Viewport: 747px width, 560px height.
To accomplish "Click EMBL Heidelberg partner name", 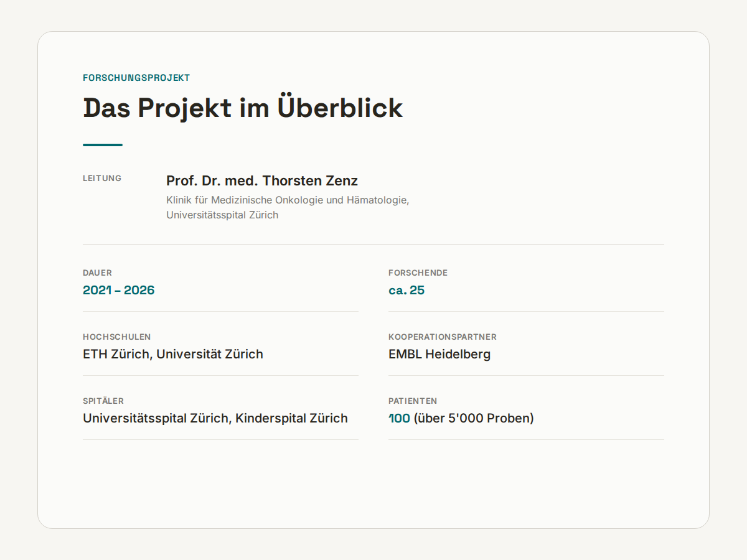I will coord(439,355).
